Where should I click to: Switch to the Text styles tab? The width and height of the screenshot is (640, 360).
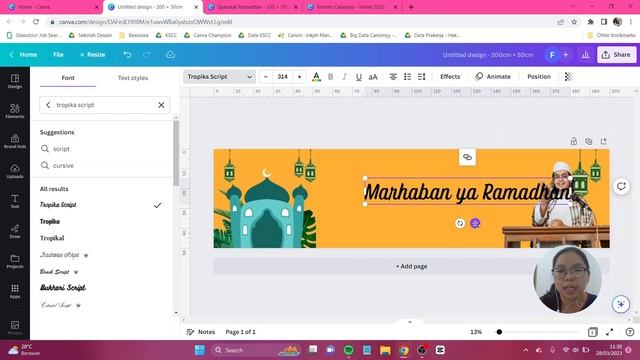pyautogui.click(x=133, y=78)
